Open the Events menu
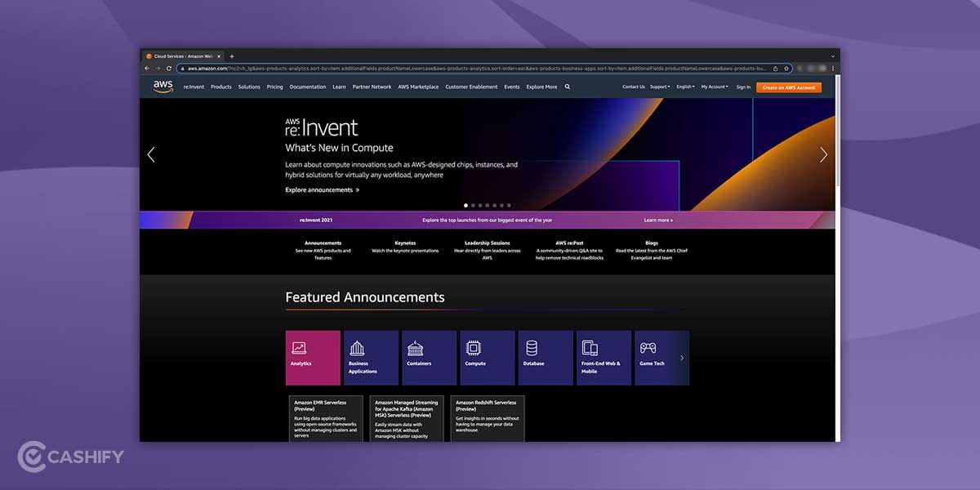Image resolution: width=980 pixels, height=490 pixels. tap(512, 87)
